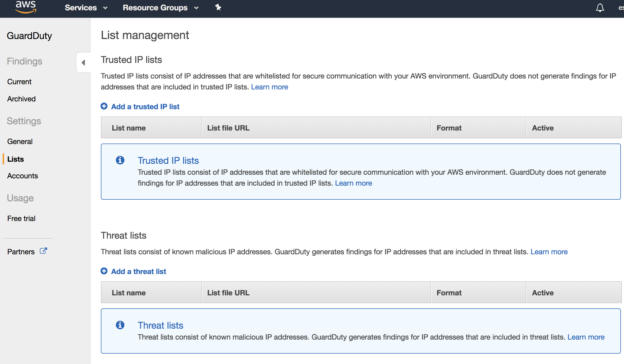Click plus icon beside Add a trusted IP list
Image resolution: width=624 pixels, height=364 pixels.
point(104,106)
